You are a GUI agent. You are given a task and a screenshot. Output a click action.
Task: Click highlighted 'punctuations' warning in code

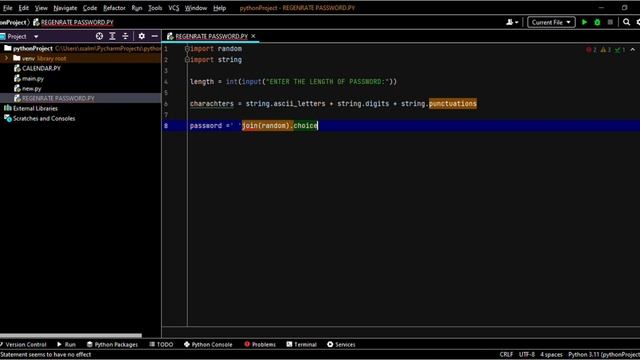[453, 104]
